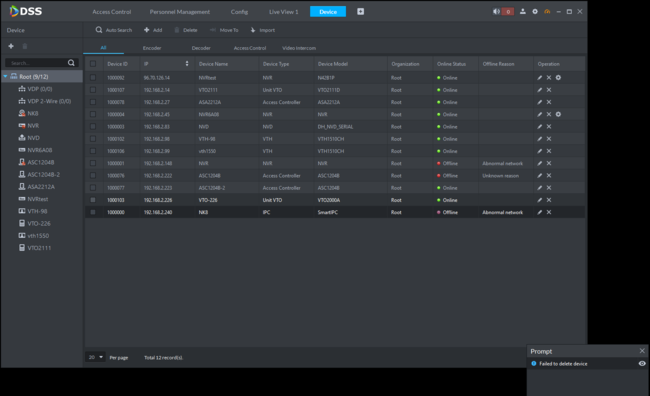The image size is (650, 396).
Task: Check the box for device 1000003
Action: (93, 126)
